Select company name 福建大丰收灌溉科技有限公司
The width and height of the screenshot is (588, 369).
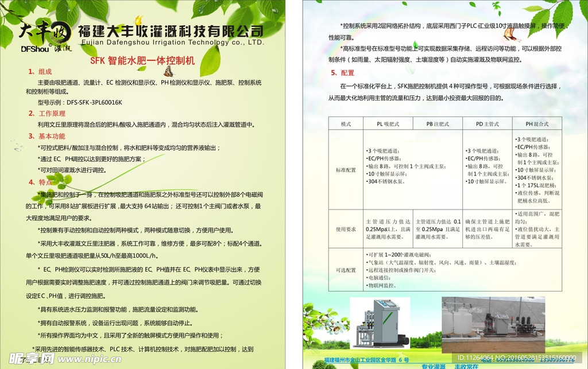(171, 31)
